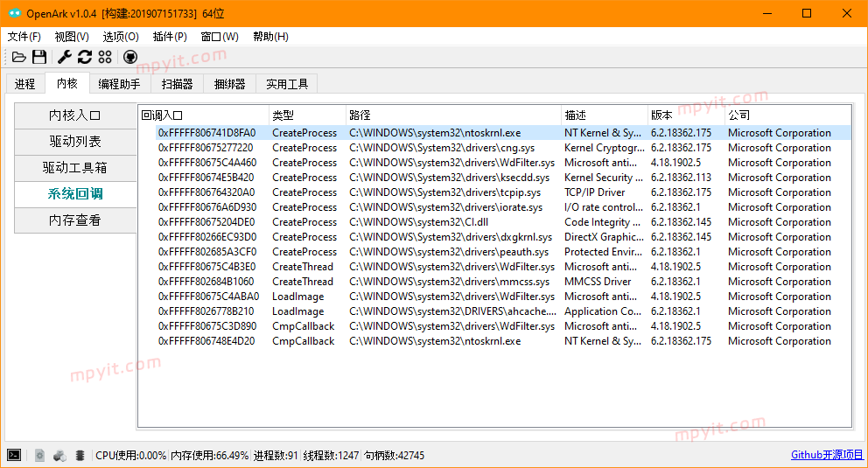
Task: Click the refresh arrows toolbar icon
Action: pos(85,57)
